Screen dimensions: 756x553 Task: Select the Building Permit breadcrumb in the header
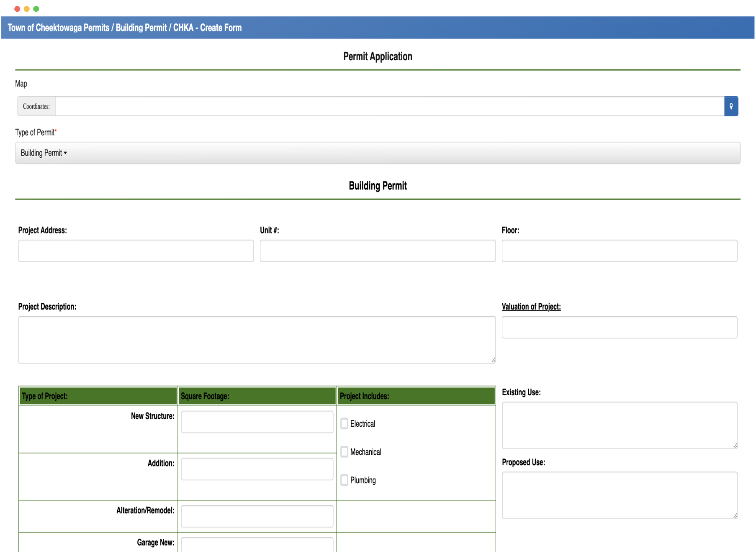(142, 28)
